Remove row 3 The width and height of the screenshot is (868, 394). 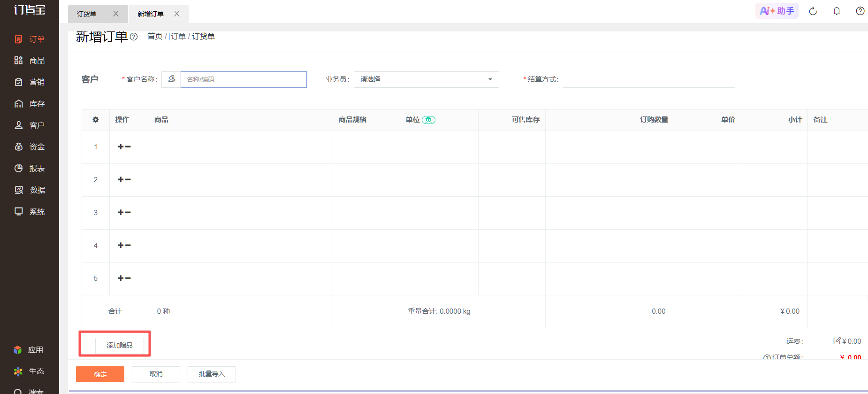pyautogui.click(x=128, y=213)
